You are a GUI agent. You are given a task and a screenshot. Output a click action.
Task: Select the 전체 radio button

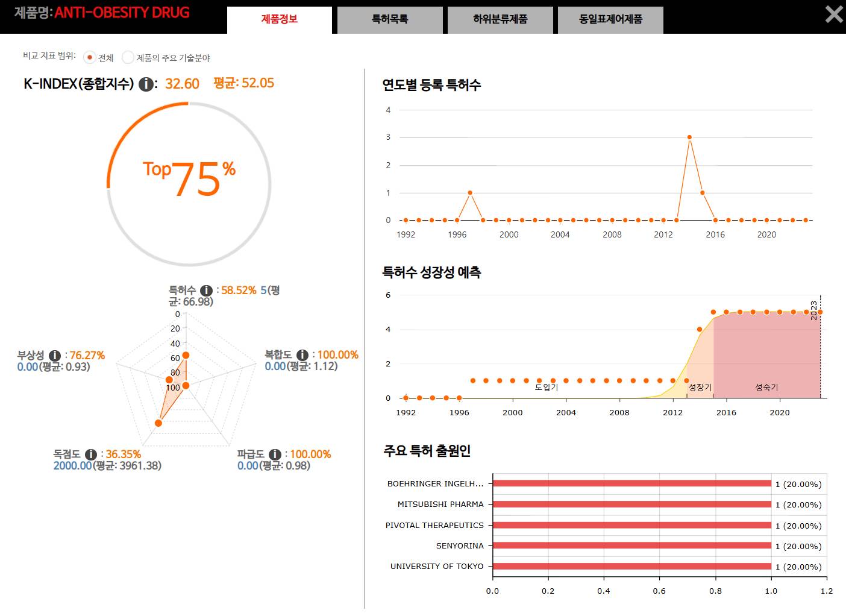tap(90, 57)
